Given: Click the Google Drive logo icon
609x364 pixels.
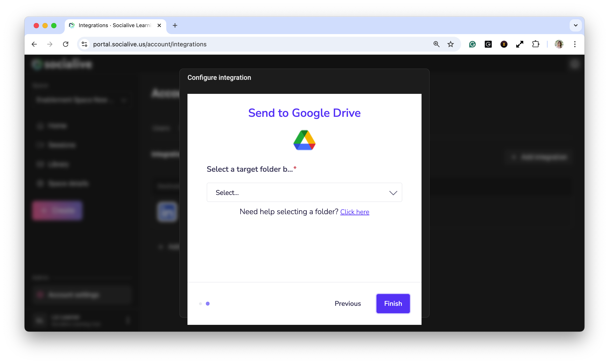Looking at the screenshot, I should [x=304, y=140].
